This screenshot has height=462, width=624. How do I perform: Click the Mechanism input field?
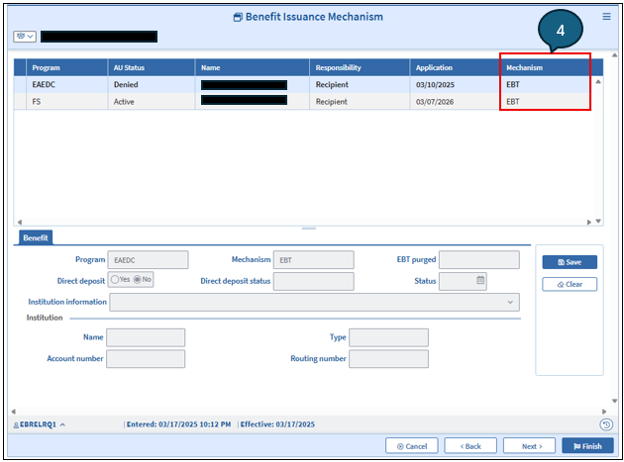314,260
